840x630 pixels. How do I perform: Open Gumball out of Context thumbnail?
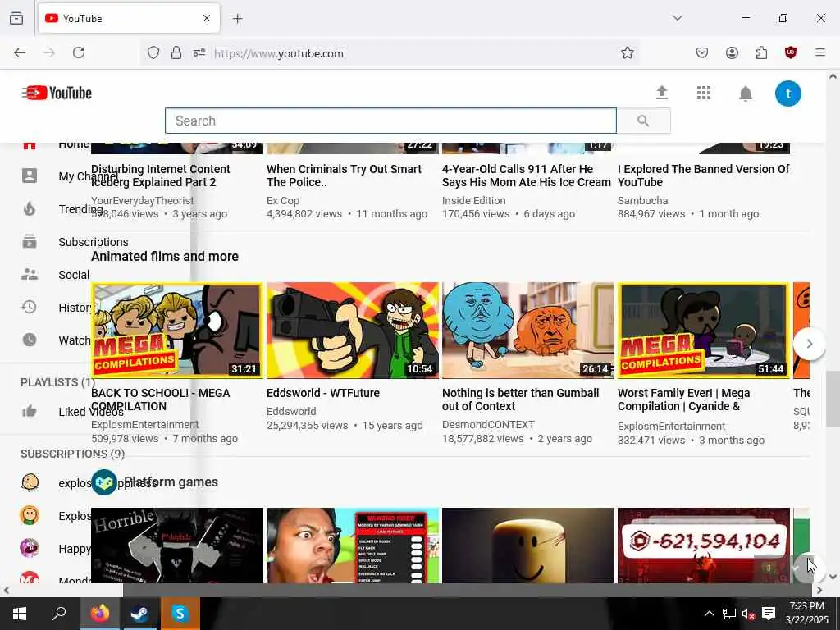(527, 331)
